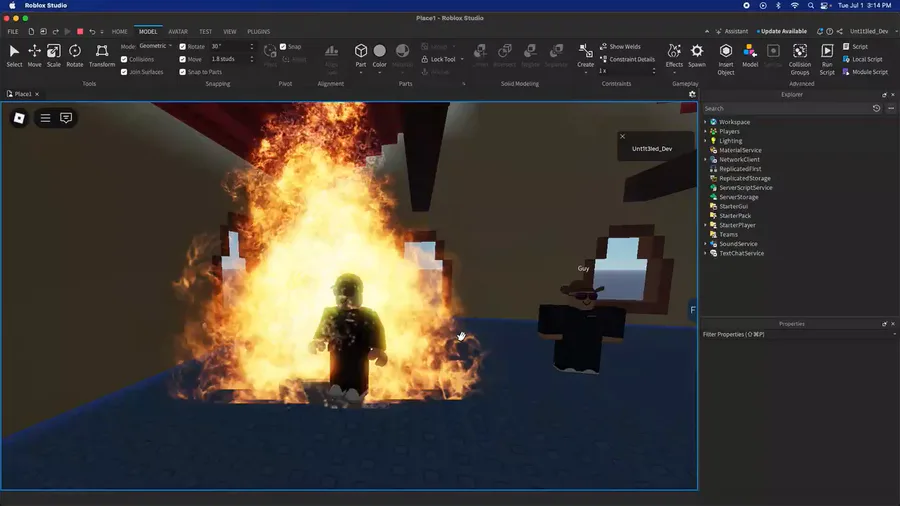900x506 pixels.
Task: Click the Explorer filter history icon
Action: [876, 108]
